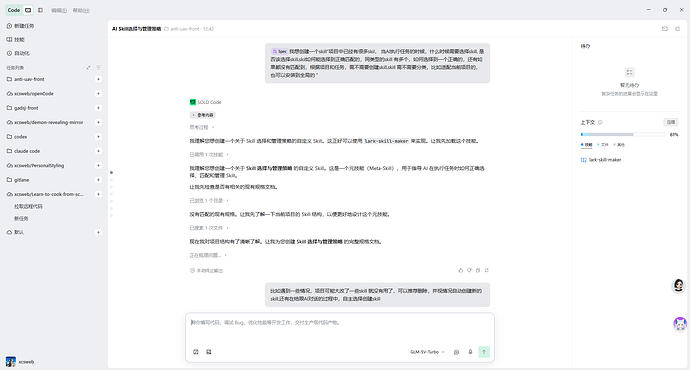
Task: Open the 新任务 entry under Learn-to-cook
Action: pos(21,218)
